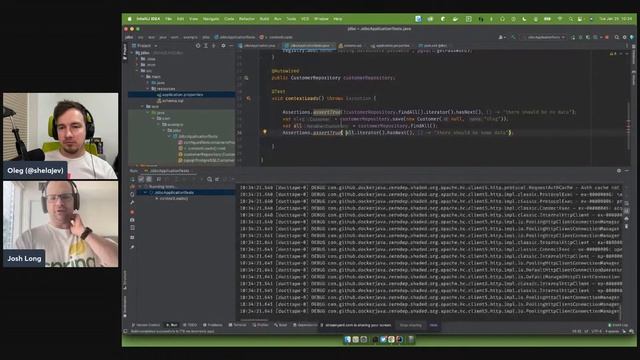This screenshot has width=640, height=360.
Task: Debug the selected configuration
Action: point(581,37)
